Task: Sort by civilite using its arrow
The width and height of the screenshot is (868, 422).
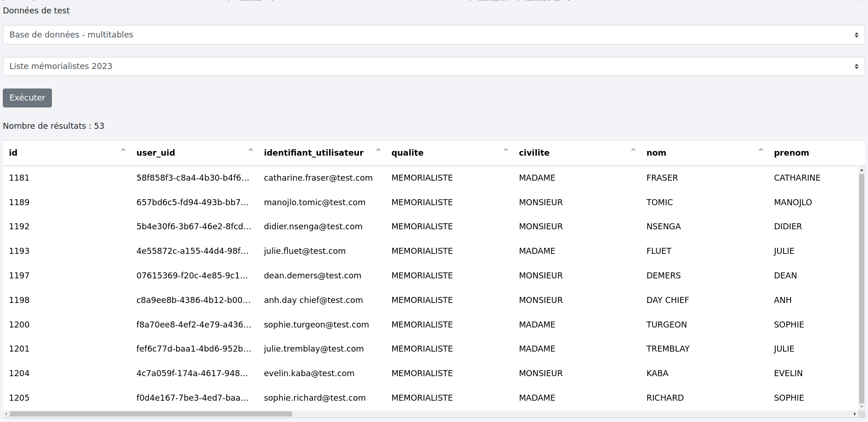Action: [633, 150]
